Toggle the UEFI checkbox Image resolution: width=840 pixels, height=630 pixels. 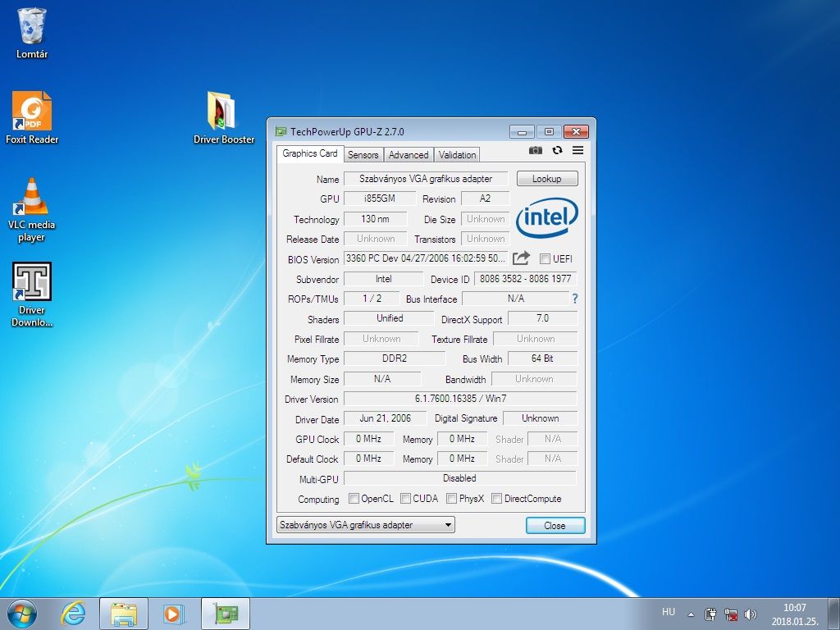point(545,258)
